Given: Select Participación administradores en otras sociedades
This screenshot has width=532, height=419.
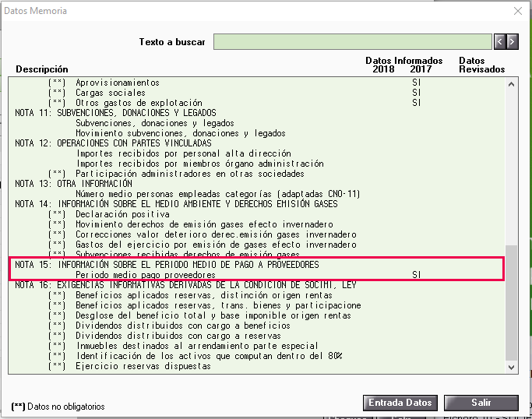Looking at the screenshot, I should [x=257, y=174].
